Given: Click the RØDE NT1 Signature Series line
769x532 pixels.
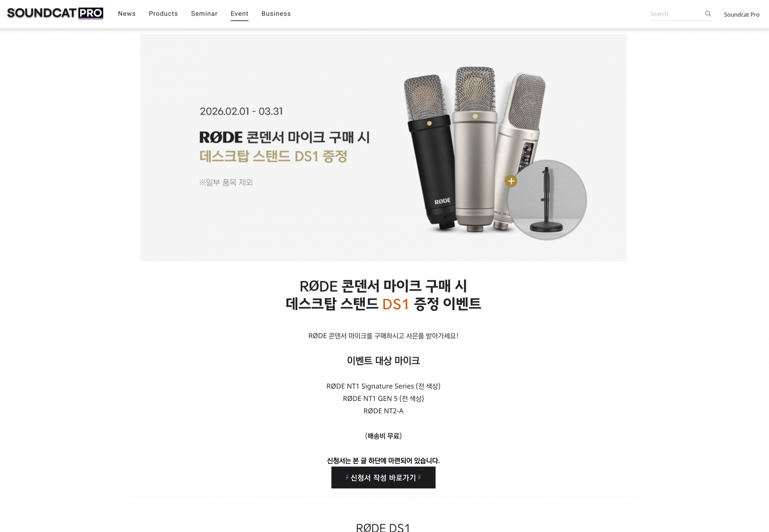Looking at the screenshot, I should coord(383,386).
